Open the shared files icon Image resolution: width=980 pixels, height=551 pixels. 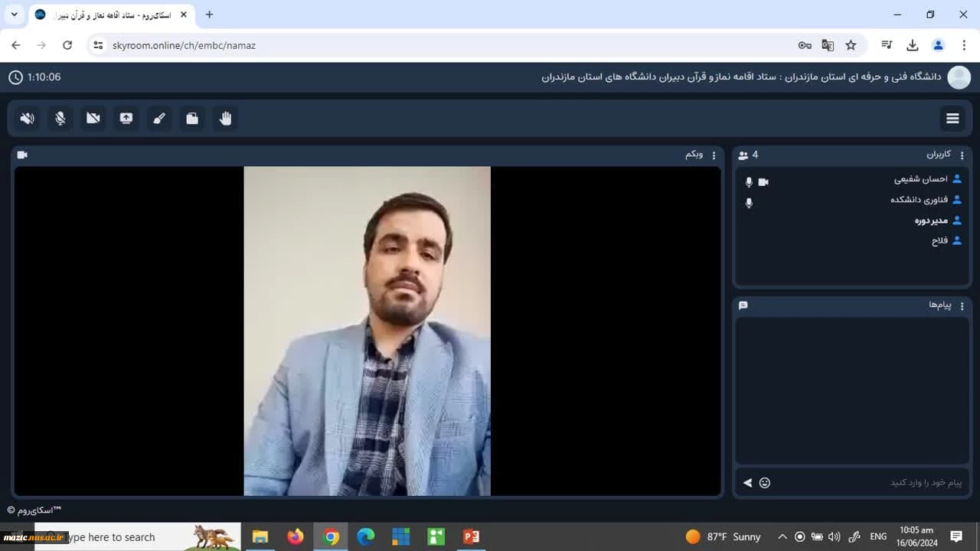(192, 118)
